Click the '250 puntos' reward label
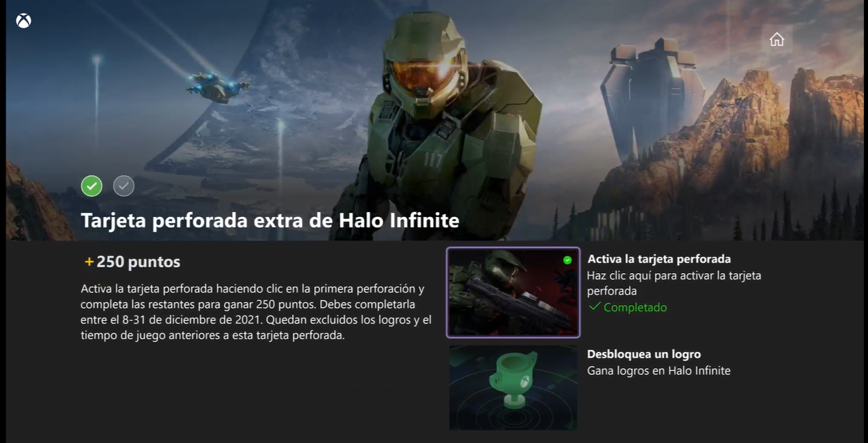Screen dimensions: 868x443 (x=138, y=262)
